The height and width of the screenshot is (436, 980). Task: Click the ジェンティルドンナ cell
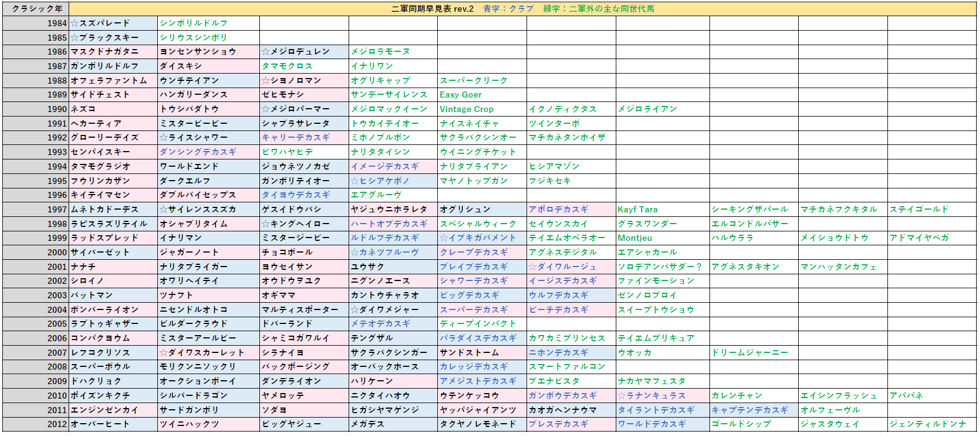[x=931, y=424]
